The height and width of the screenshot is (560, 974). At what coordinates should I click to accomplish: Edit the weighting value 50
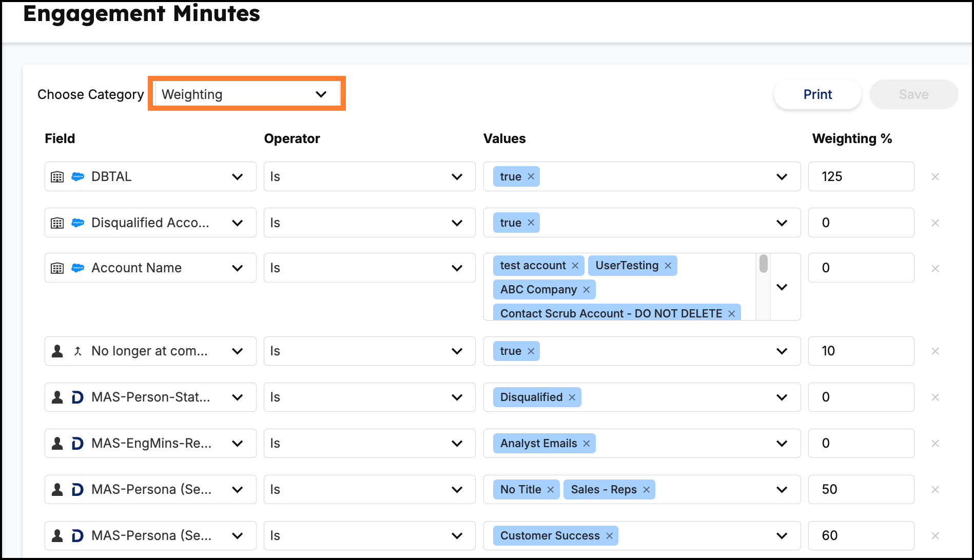[861, 489]
